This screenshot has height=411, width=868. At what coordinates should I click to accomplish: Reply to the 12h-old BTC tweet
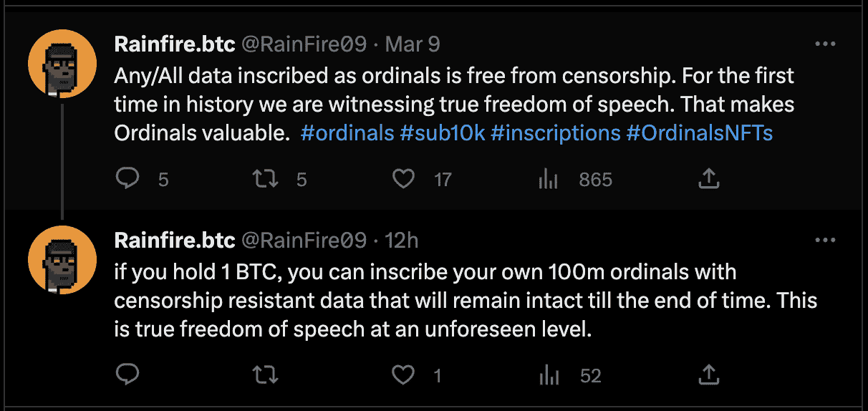tap(127, 374)
